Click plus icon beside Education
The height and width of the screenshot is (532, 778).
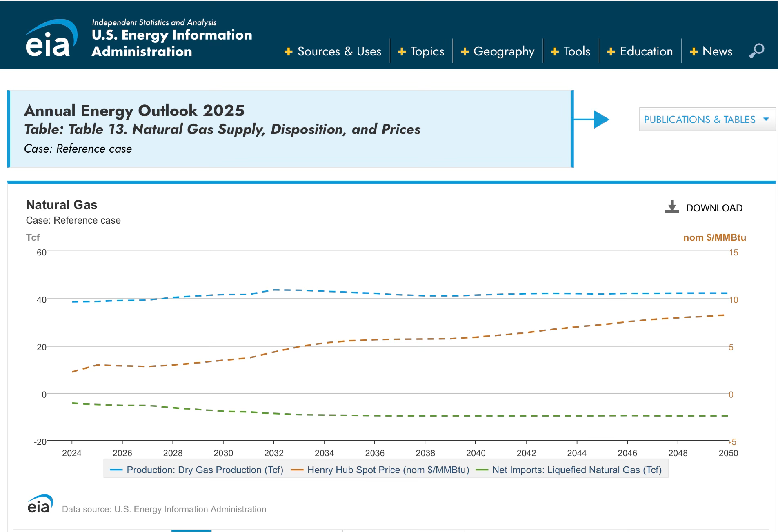click(x=611, y=52)
